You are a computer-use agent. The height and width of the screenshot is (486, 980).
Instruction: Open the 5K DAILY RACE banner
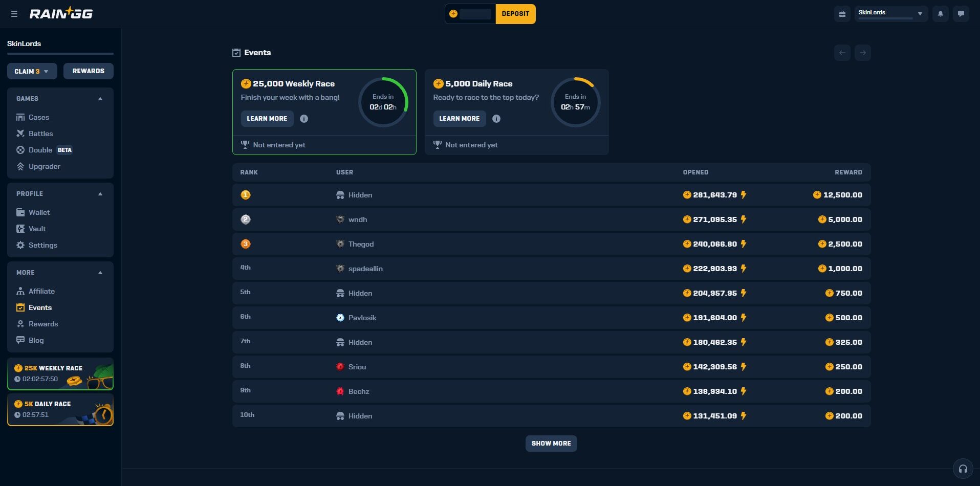pos(60,410)
